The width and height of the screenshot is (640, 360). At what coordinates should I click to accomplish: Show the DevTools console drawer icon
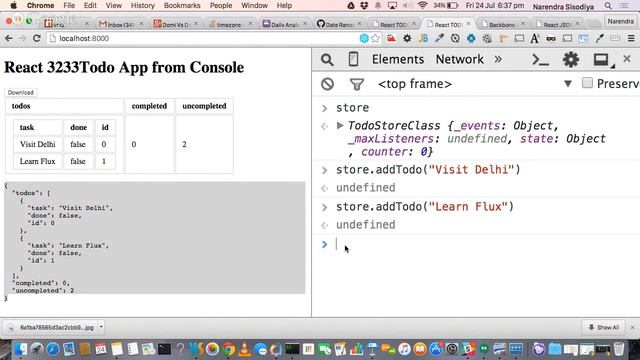[x=540, y=60]
